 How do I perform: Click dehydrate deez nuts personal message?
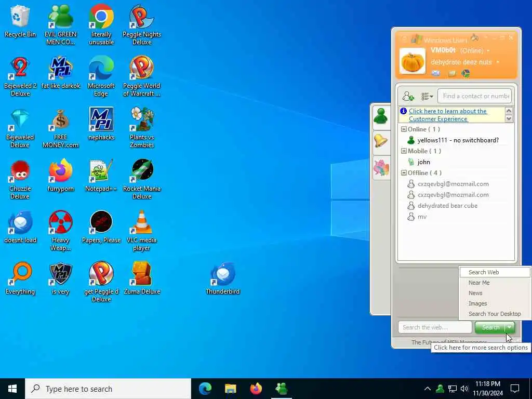461,62
